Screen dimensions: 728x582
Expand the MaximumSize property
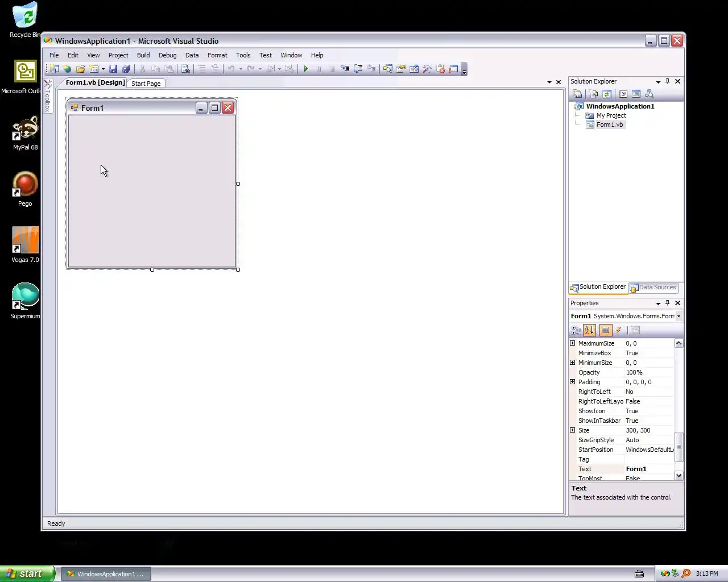tap(573, 343)
